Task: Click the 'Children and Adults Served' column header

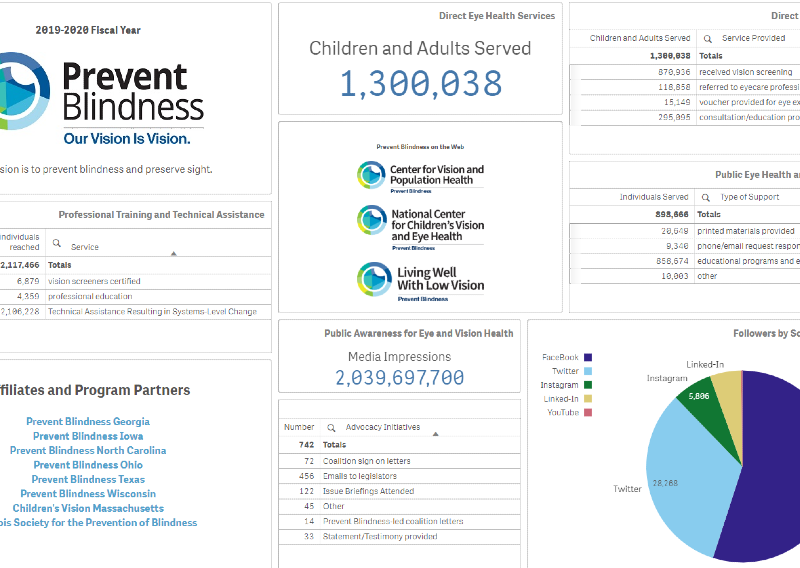Action: 640,38
